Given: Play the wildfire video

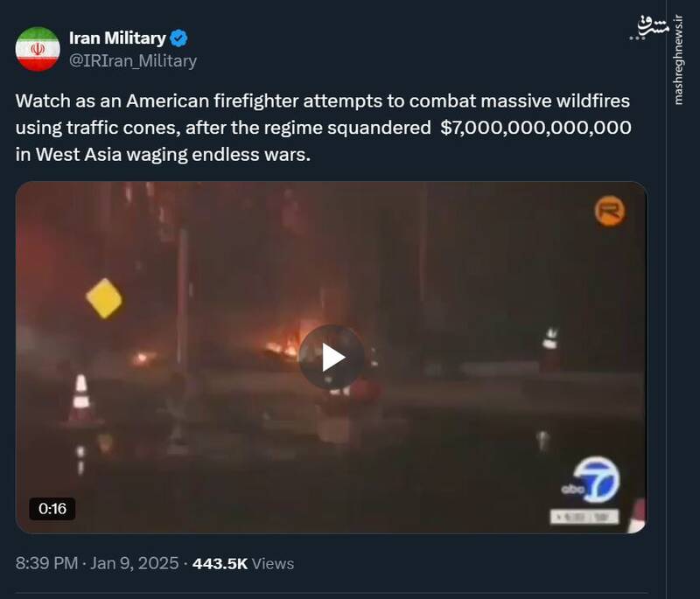Looking at the screenshot, I should (332, 358).
